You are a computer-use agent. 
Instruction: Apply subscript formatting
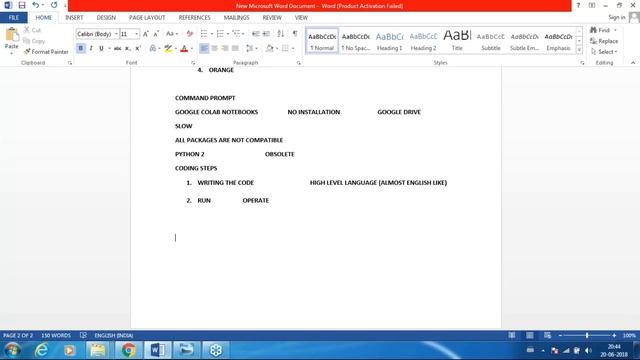pos(128,49)
